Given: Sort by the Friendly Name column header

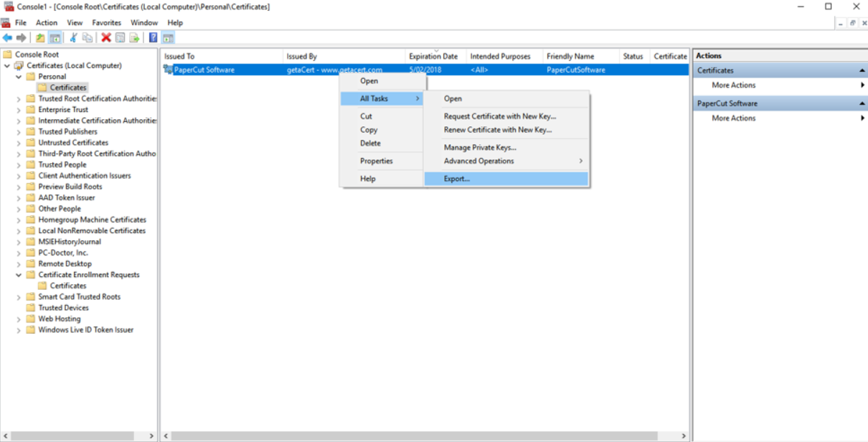Looking at the screenshot, I should 581,56.
